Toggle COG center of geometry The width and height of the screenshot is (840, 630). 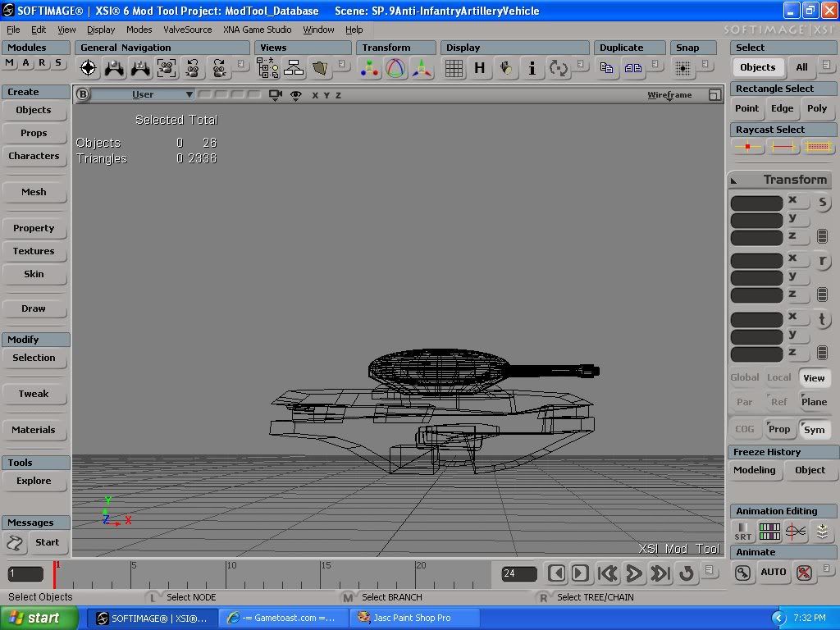[745, 428]
